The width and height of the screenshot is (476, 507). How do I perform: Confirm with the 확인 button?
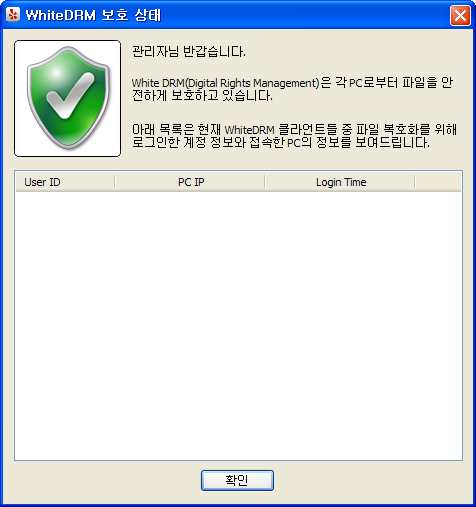(237, 480)
